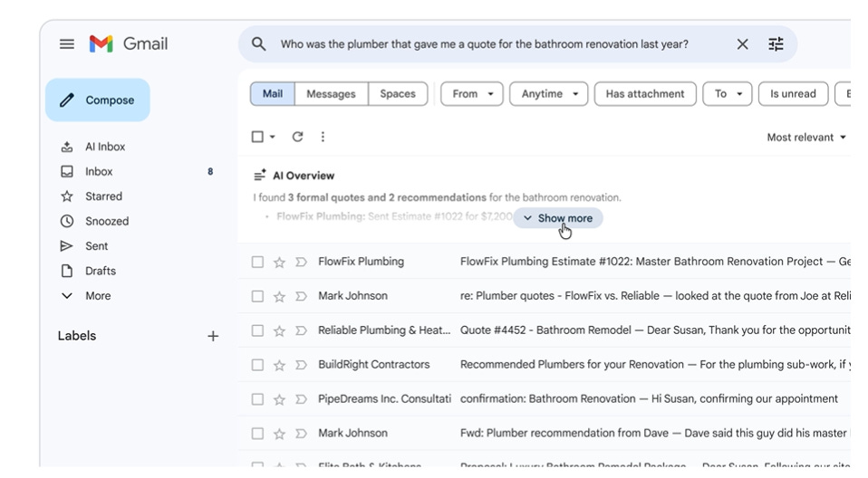Select the Reliable Plumbing & Heat email checkbox
868x478 pixels.
[257, 330]
